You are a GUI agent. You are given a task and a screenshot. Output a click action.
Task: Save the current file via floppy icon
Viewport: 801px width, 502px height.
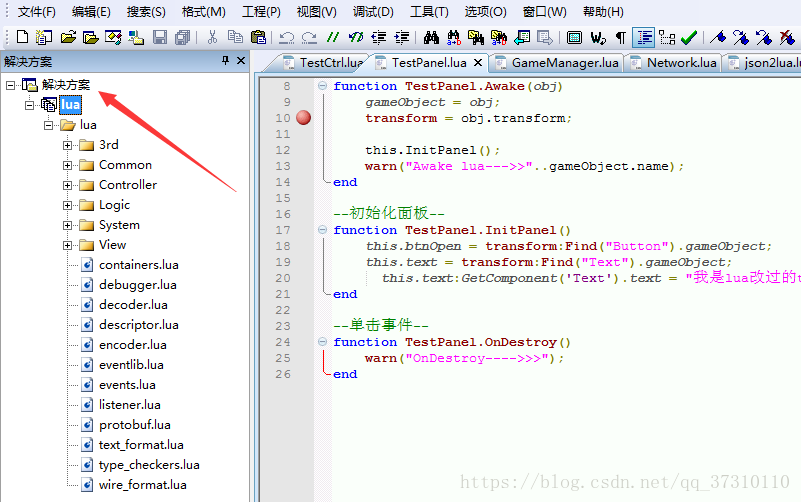point(160,37)
